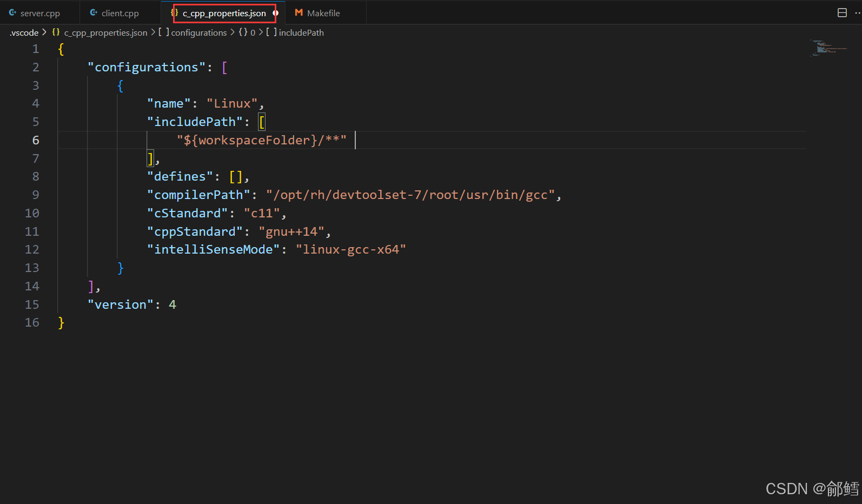Screen dimensions: 862x504
Task: Click the client.cpp C++ file icon
Action: click(x=94, y=12)
